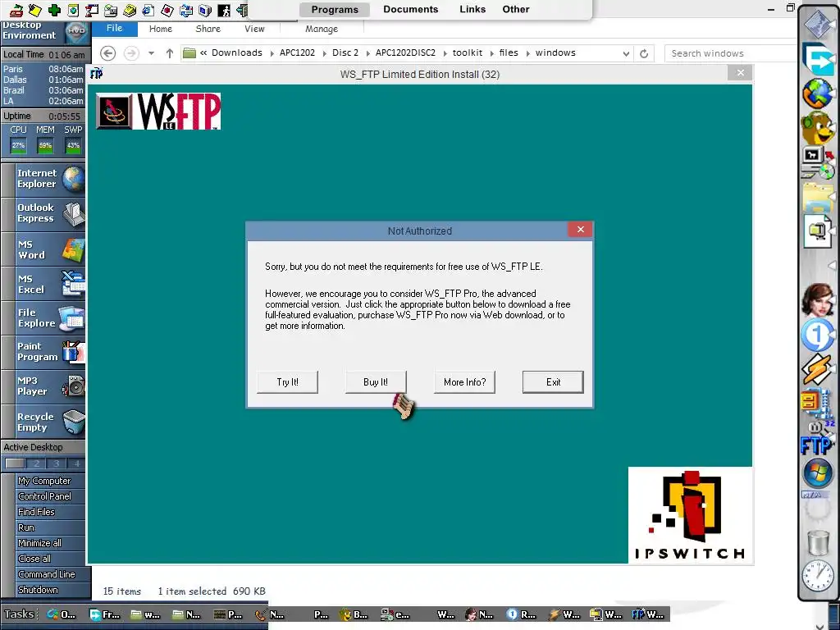Close the WS_FTP Install window

(x=741, y=73)
